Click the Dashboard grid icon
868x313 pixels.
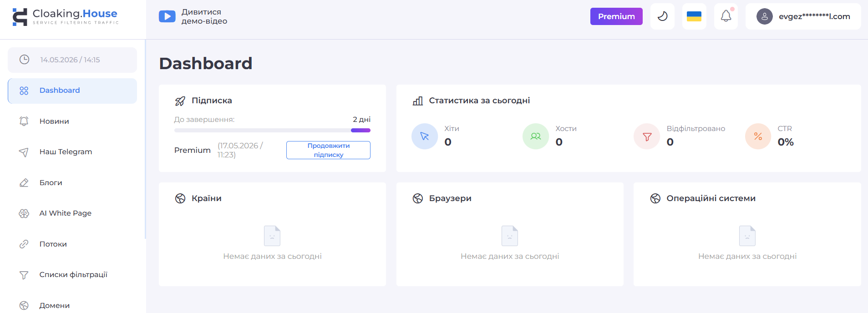24,91
